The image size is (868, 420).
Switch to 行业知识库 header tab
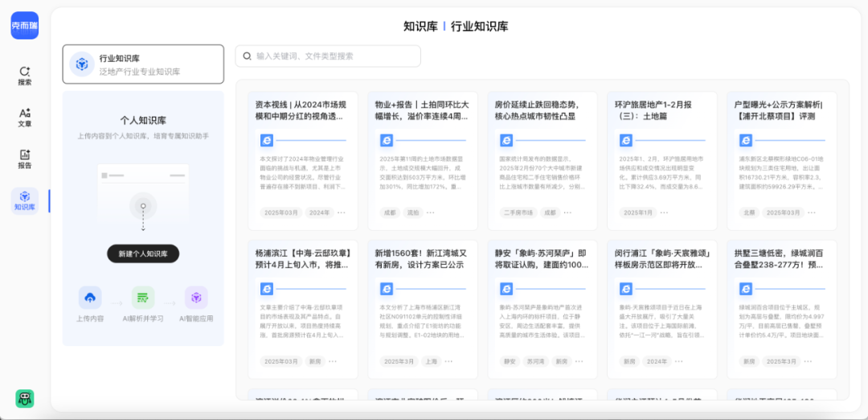[479, 27]
